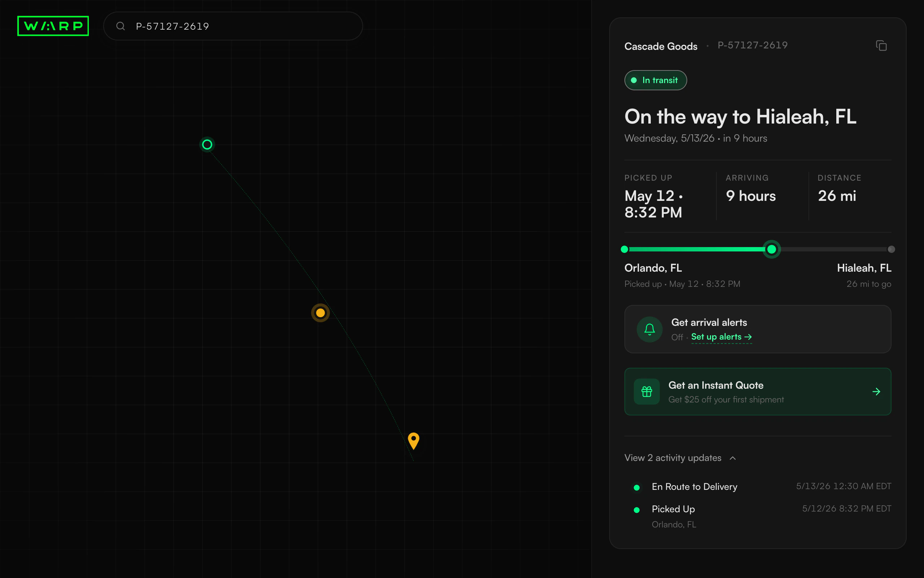Click the WARP logo
The image size is (924, 578).
[x=53, y=26]
